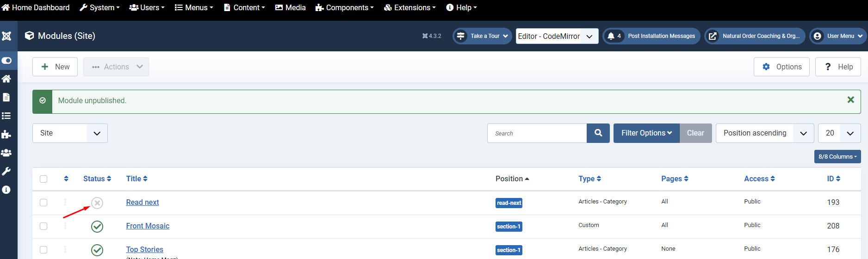Image resolution: width=868 pixels, height=259 pixels.
Task: Tick the select-all checkbox in header
Action: tap(43, 179)
